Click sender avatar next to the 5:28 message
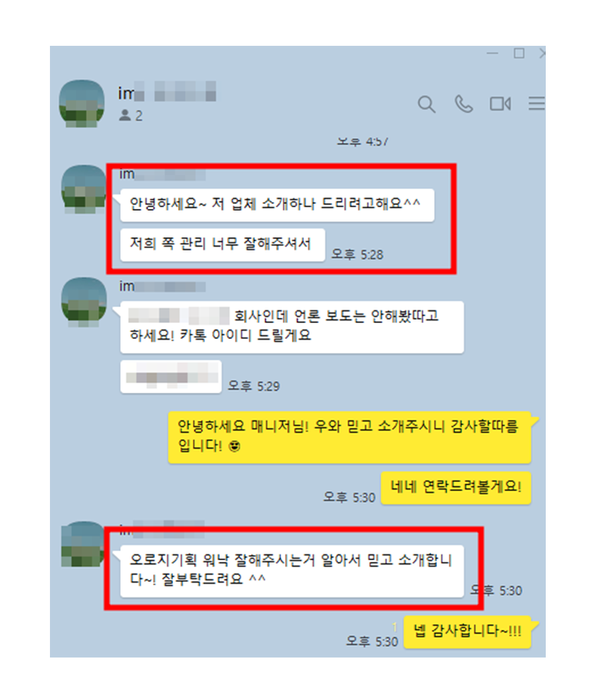The image size is (599, 700). (83, 189)
